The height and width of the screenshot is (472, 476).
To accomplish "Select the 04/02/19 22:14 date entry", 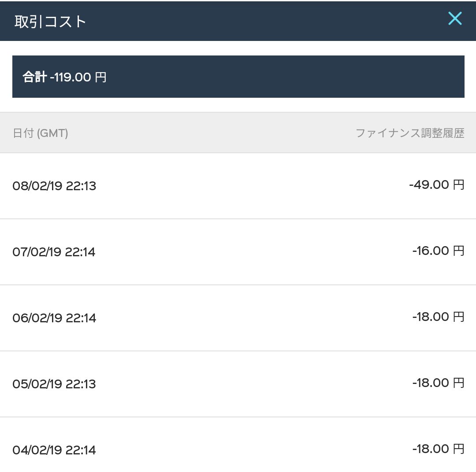I will [x=54, y=450].
